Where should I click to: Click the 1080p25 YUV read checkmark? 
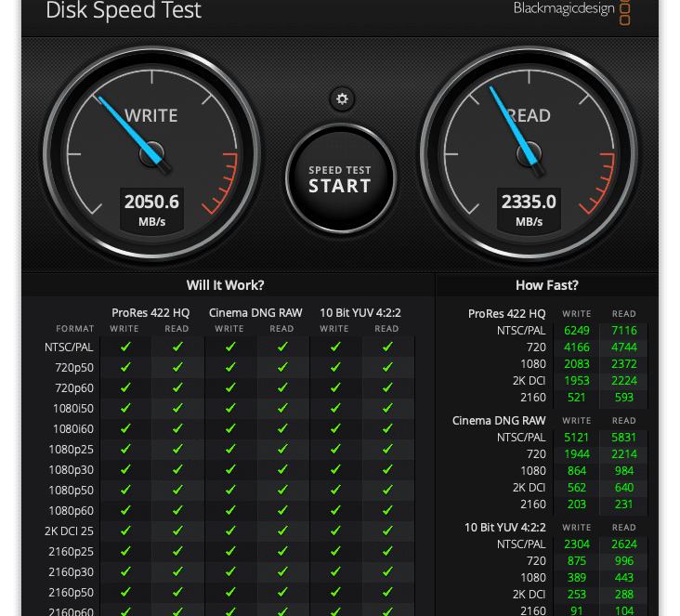tap(387, 449)
